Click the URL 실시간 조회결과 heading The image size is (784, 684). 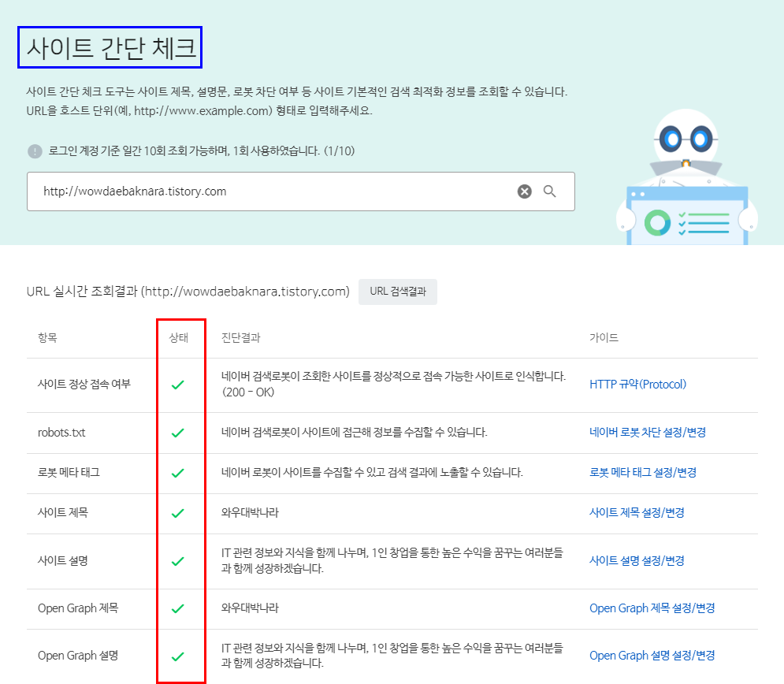188,292
